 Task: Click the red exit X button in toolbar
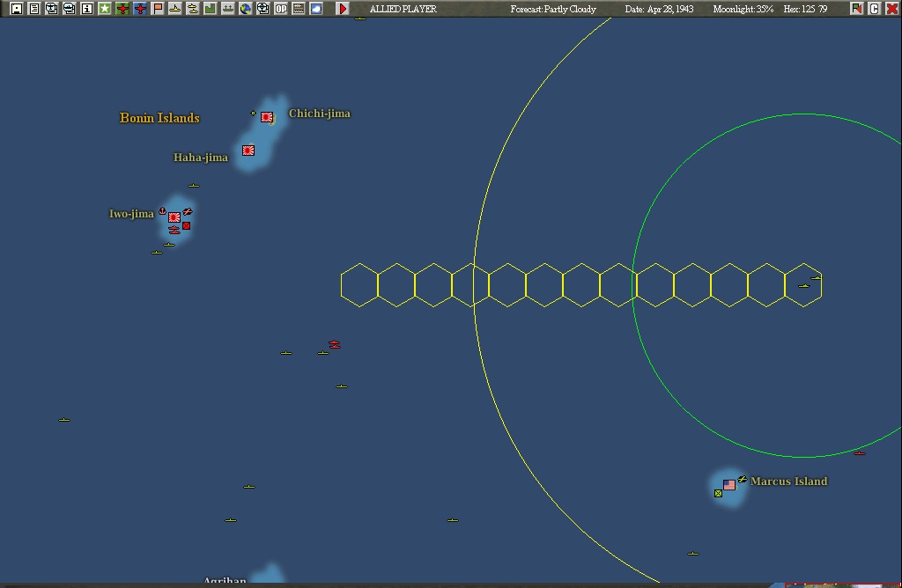(891, 9)
